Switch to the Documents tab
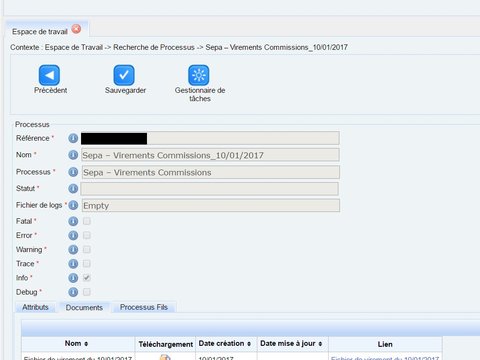Viewport: 480px width, 360px height. 84,307
